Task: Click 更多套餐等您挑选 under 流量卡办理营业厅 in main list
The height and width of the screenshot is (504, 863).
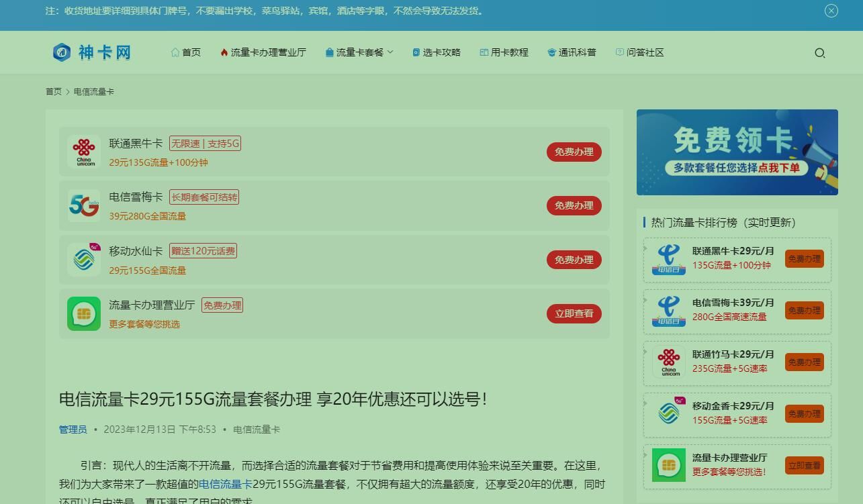Action: tap(144, 324)
